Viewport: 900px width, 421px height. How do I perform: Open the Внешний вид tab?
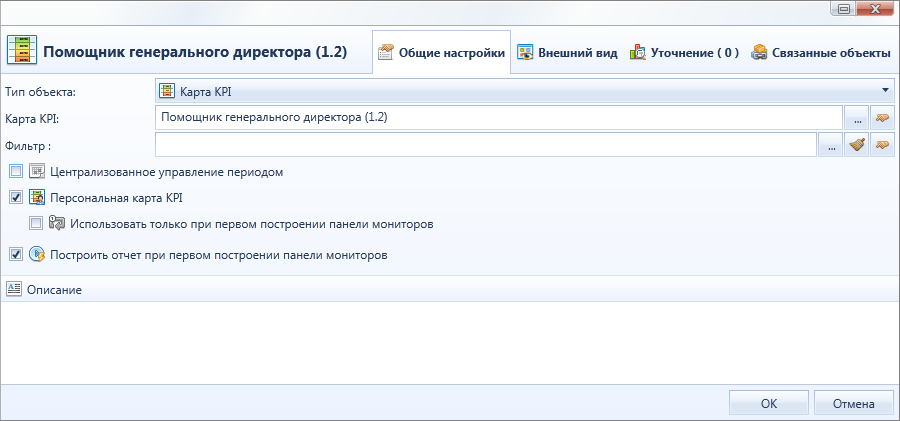click(x=567, y=53)
